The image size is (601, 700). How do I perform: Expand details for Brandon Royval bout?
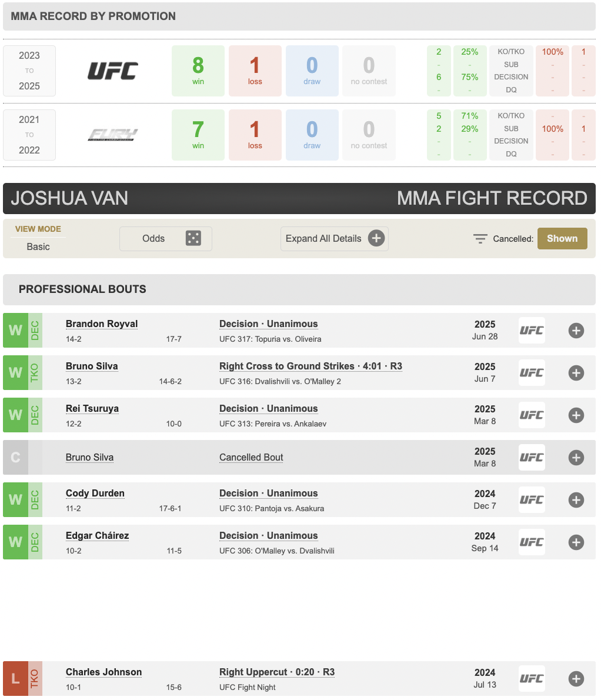click(576, 331)
